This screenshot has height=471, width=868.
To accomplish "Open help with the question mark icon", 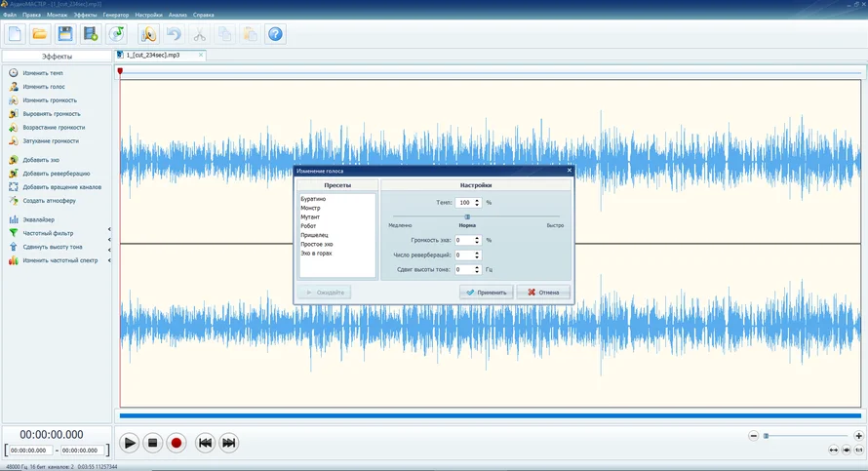I will coord(275,34).
